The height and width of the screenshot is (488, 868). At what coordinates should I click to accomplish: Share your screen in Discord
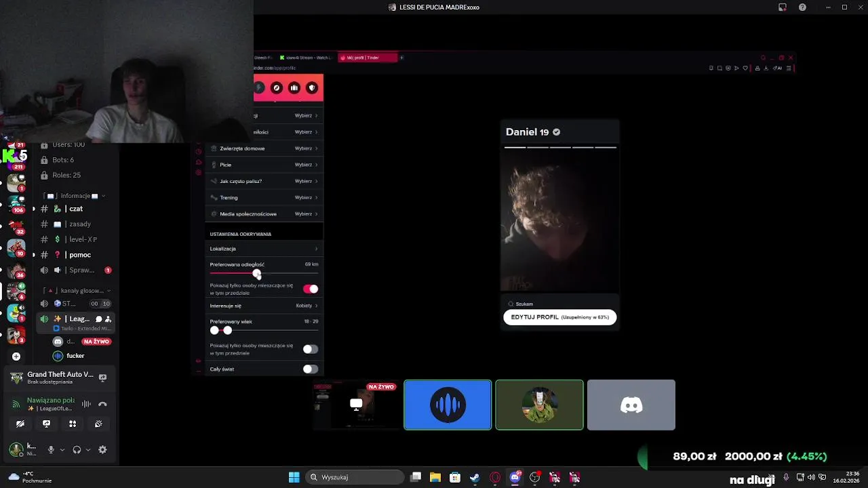tap(46, 424)
